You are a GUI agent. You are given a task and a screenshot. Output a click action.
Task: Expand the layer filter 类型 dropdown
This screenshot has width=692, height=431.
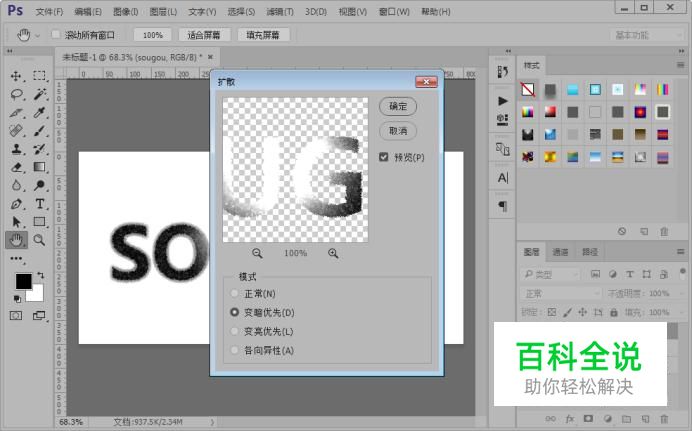[x=550, y=274]
